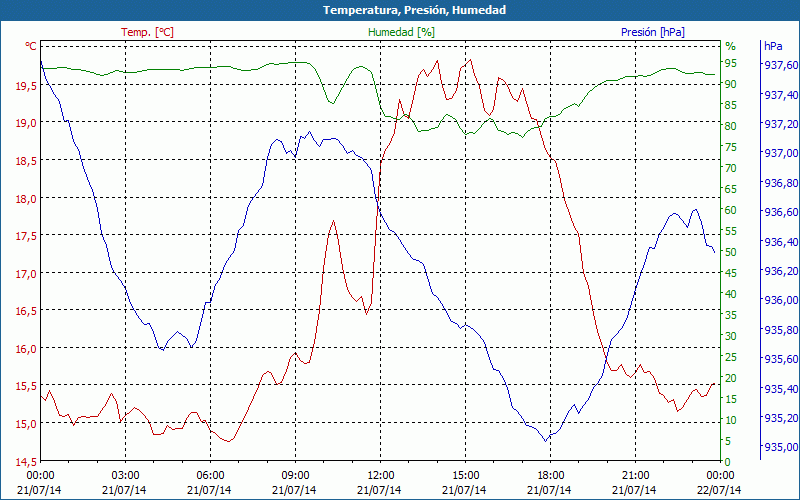Click the '15,5' temperature axis value

point(26,388)
